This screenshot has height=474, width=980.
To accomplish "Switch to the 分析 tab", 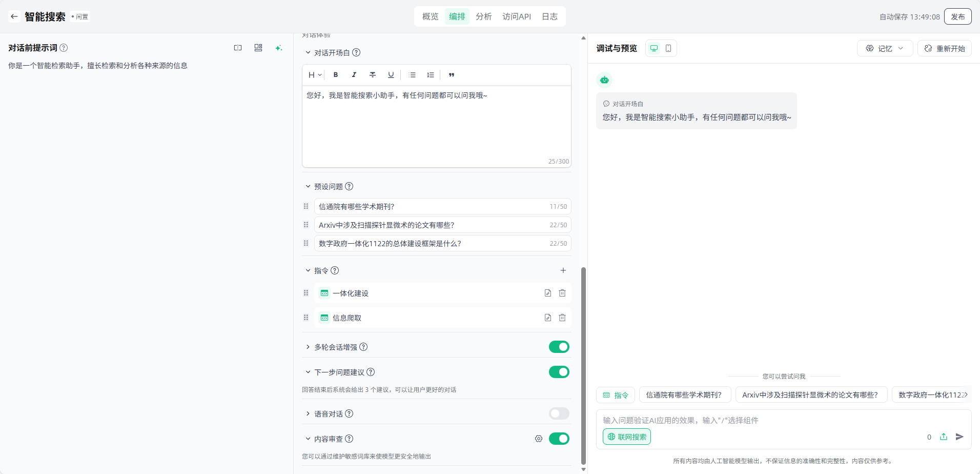I will coord(483,16).
